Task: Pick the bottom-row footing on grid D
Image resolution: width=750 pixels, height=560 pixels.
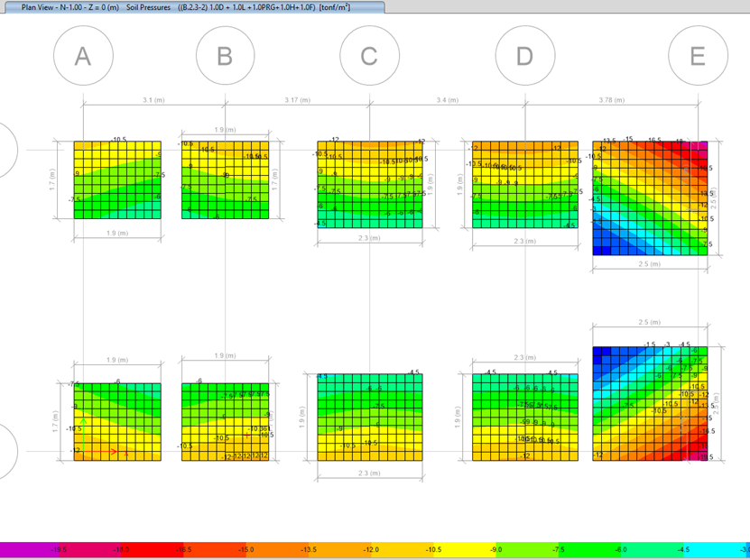Action: pyautogui.click(x=524, y=417)
